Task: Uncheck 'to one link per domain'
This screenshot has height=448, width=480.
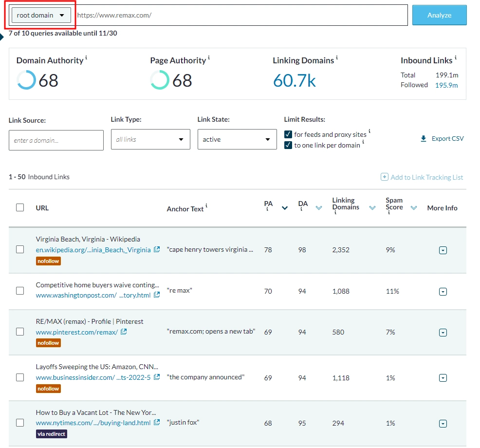Action: 288,145
